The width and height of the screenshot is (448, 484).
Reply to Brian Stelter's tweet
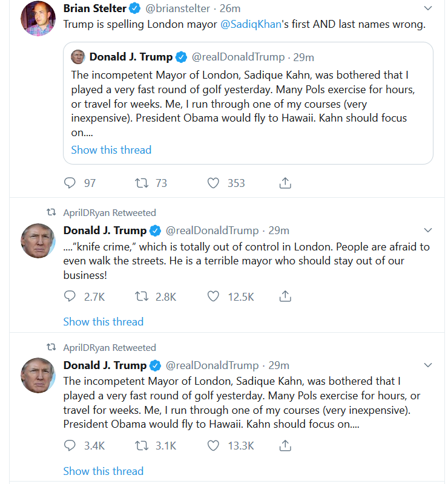[70, 183]
